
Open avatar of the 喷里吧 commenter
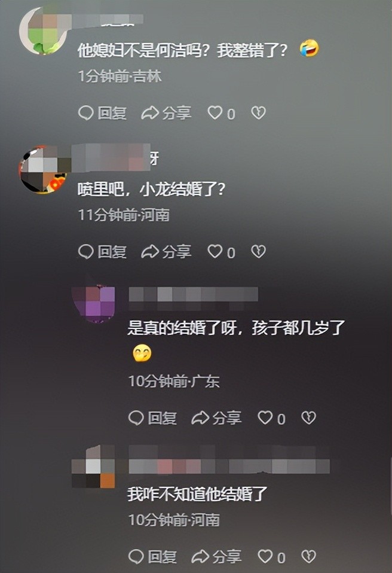point(43,169)
